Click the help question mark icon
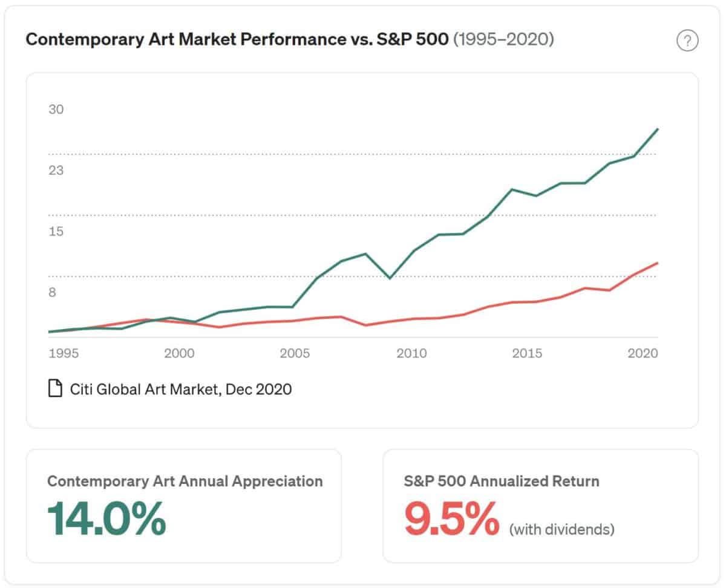Viewport: 726px width, 588px height. [x=687, y=41]
